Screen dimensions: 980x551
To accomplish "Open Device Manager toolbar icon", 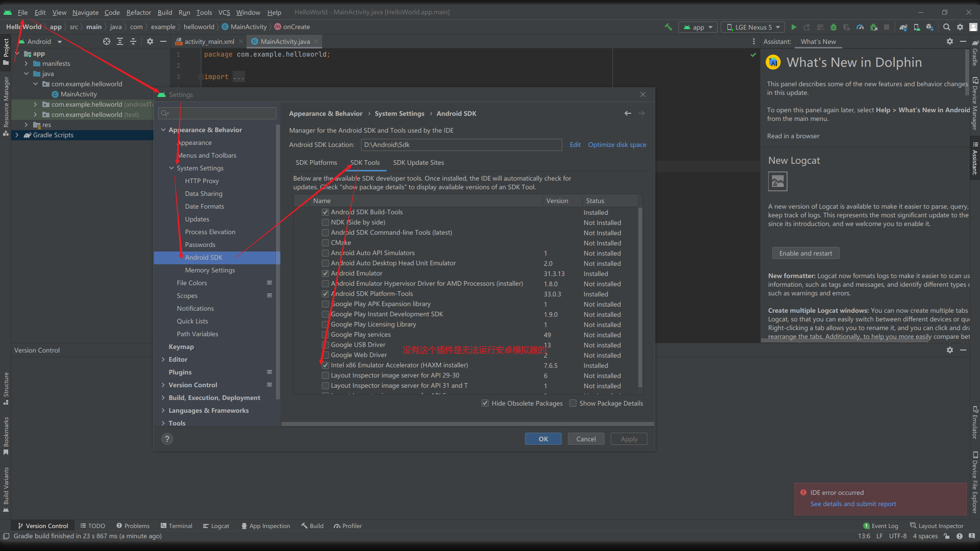I will (x=917, y=27).
